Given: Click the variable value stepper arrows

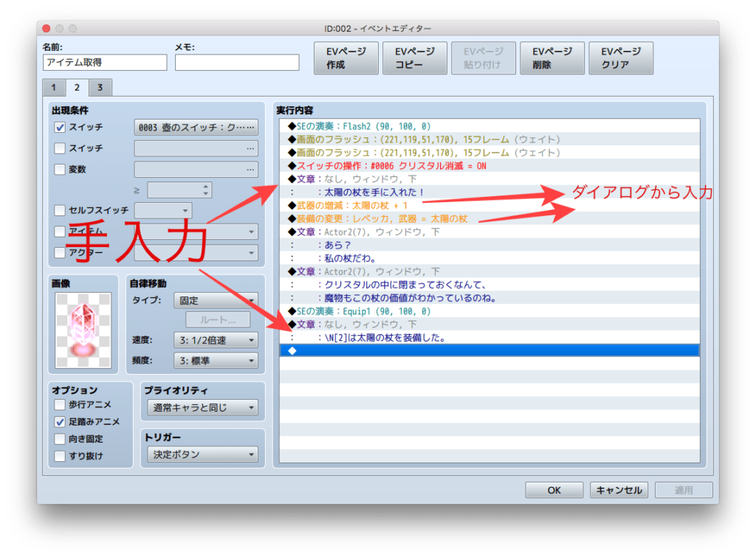Looking at the screenshot, I should click(206, 190).
